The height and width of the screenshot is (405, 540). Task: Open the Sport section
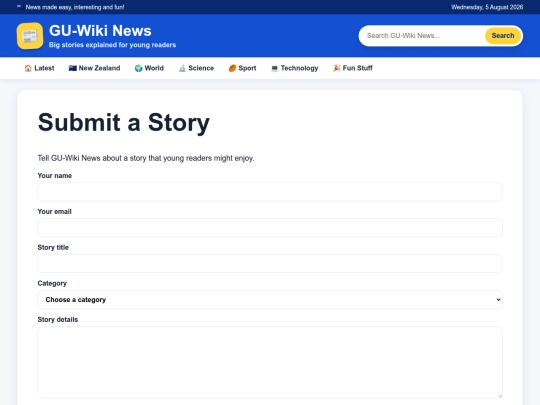coord(242,68)
